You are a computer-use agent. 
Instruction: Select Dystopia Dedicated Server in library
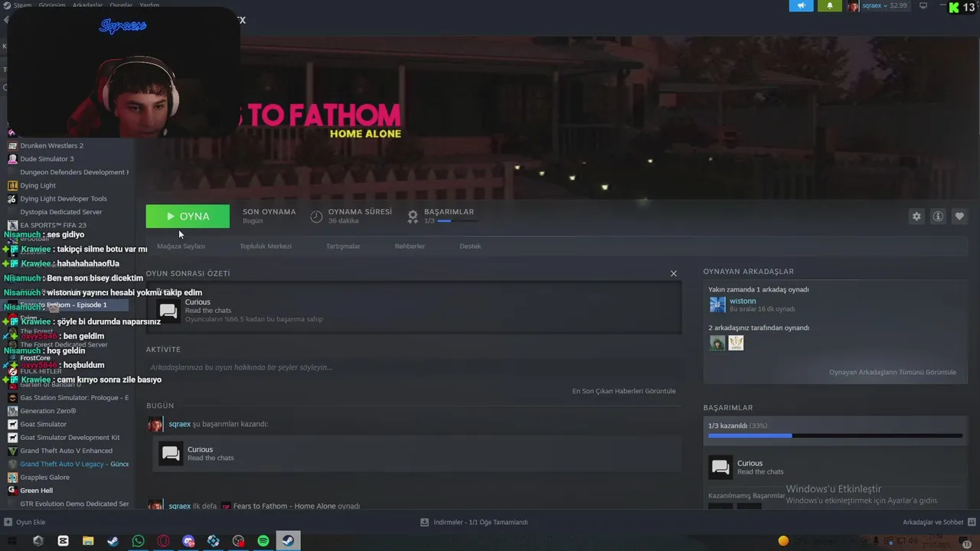pos(61,212)
